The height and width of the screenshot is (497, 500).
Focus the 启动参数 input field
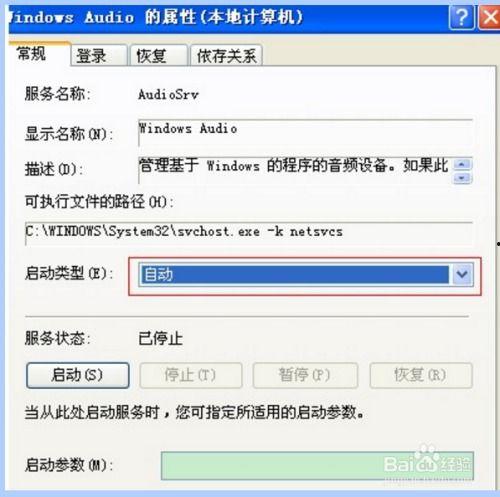pos(317,466)
